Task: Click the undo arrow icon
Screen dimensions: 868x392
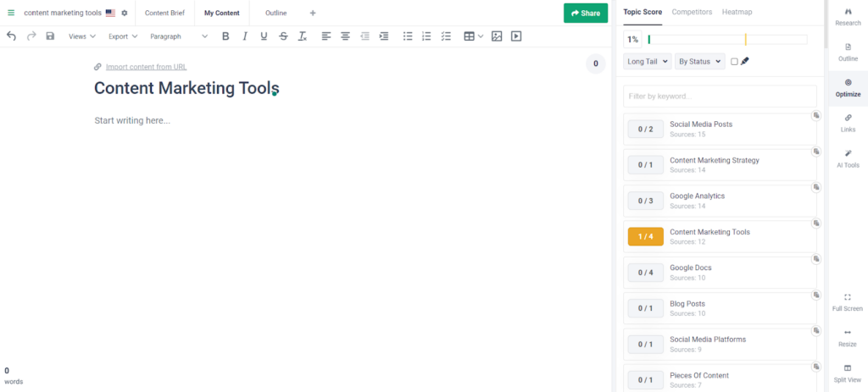Action: pos(11,36)
